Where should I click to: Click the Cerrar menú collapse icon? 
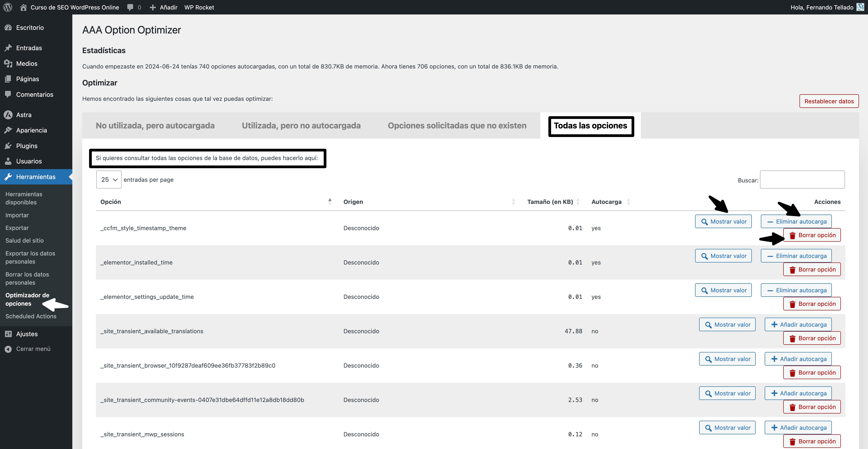point(8,349)
